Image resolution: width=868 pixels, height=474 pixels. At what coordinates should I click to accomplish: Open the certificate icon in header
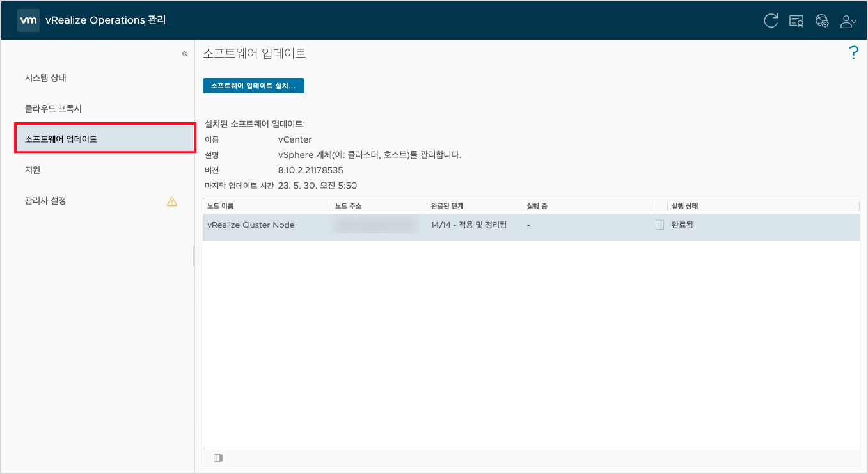click(797, 21)
